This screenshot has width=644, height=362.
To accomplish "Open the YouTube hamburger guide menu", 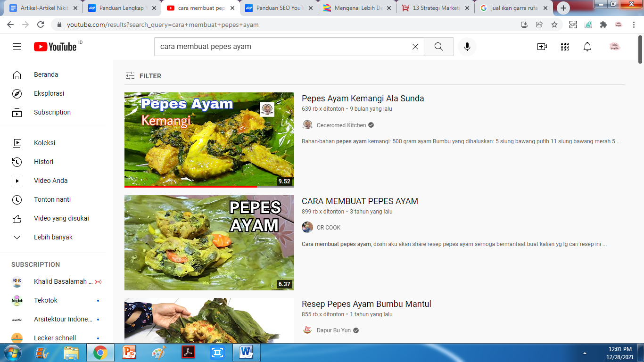I will [17, 47].
